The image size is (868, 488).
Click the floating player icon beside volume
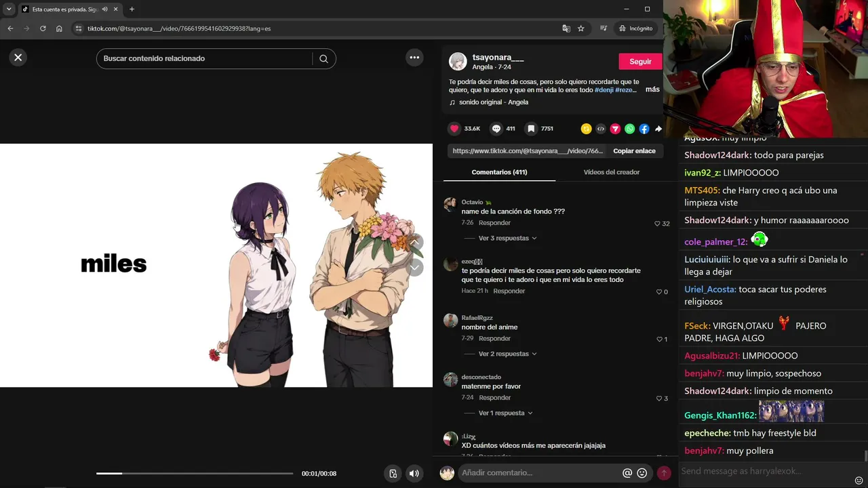pyautogui.click(x=393, y=474)
